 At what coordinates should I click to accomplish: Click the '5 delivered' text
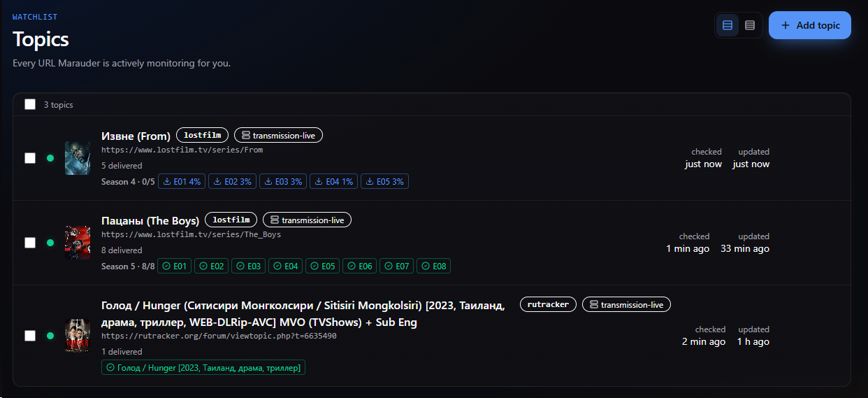(122, 166)
